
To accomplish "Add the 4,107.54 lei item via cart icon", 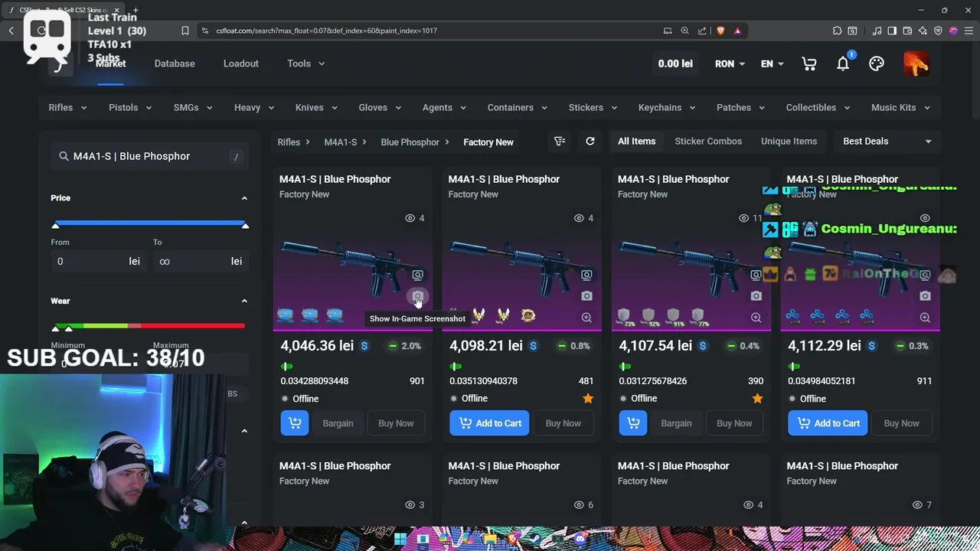I will coord(632,423).
